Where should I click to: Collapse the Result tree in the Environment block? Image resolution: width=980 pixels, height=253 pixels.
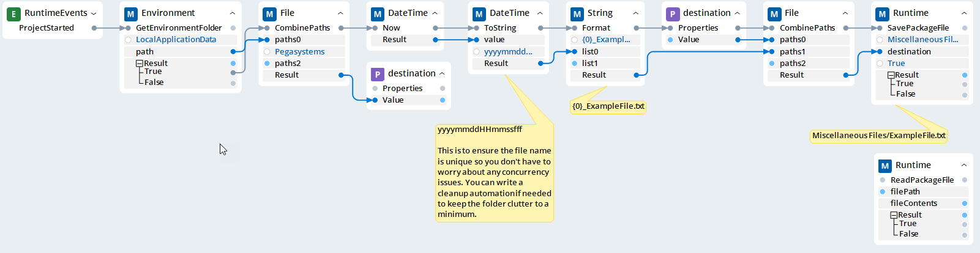tap(140, 64)
